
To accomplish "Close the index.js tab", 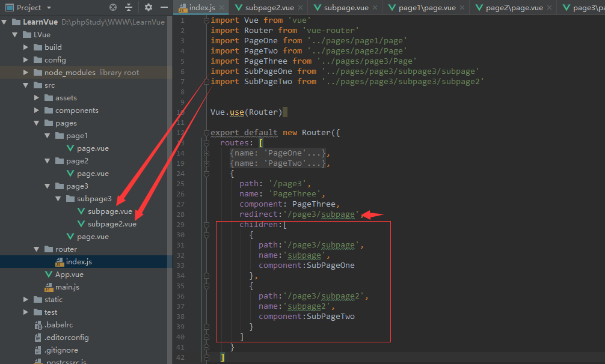I will click(x=221, y=8).
